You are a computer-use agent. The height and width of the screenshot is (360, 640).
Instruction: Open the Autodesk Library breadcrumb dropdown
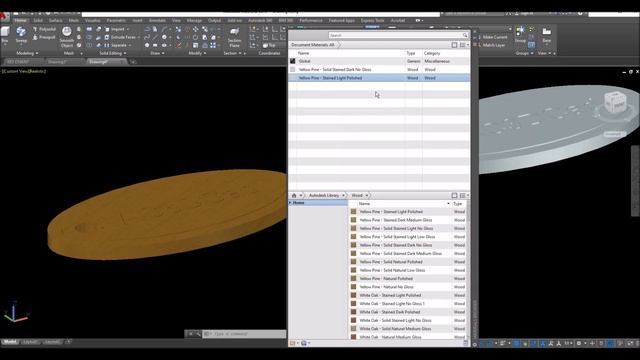click(344, 196)
